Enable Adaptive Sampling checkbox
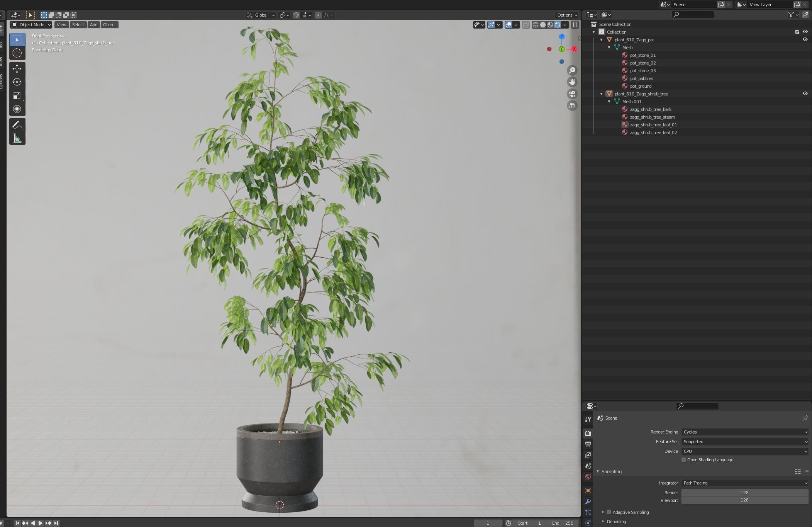This screenshot has width=812, height=527. (x=609, y=512)
